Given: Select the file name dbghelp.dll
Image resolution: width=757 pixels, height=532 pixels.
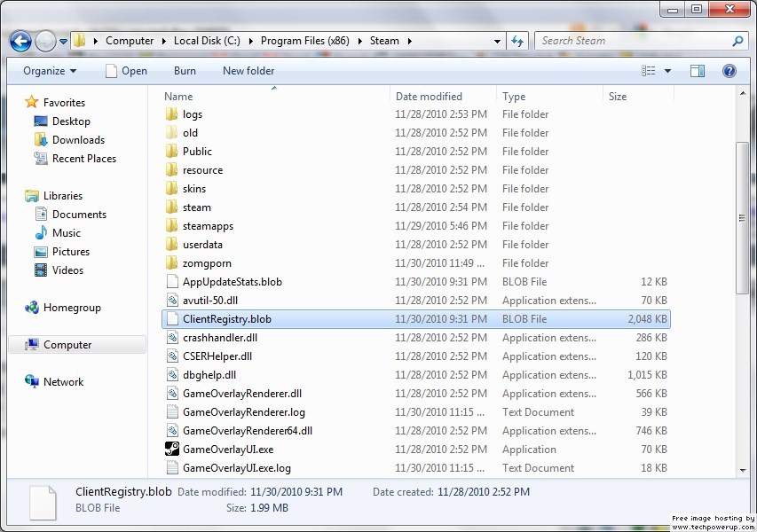Looking at the screenshot, I should [x=209, y=375].
